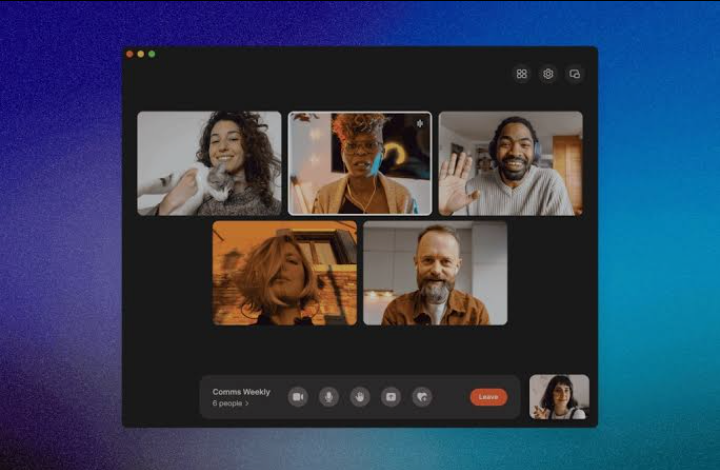Toggle the camera on or off
The width and height of the screenshot is (720, 470).
pyautogui.click(x=298, y=397)
